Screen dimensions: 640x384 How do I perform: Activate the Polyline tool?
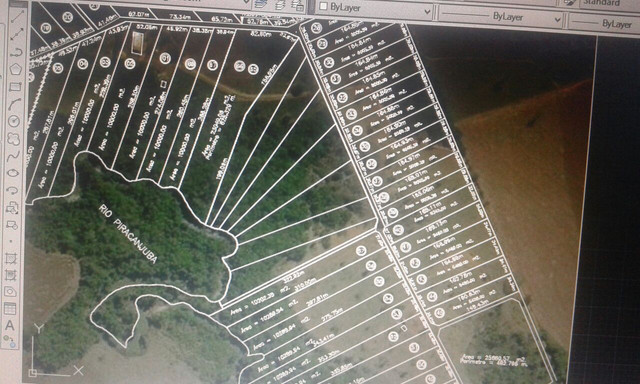16,52
